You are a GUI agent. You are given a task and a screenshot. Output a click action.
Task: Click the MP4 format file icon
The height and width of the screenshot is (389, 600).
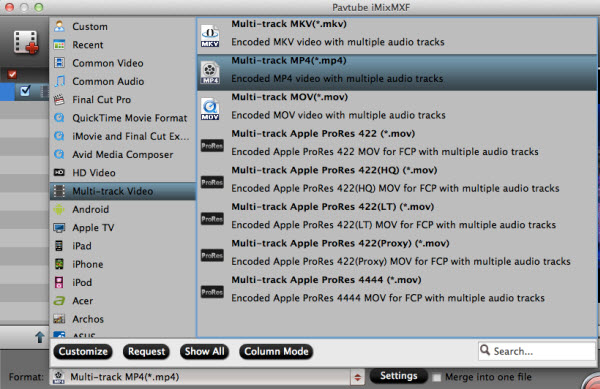210,73
